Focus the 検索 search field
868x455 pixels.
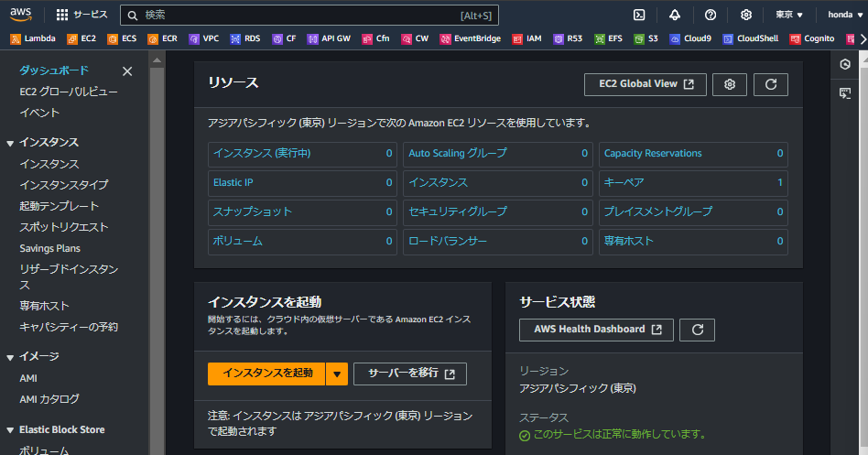(x=309, y=15)
